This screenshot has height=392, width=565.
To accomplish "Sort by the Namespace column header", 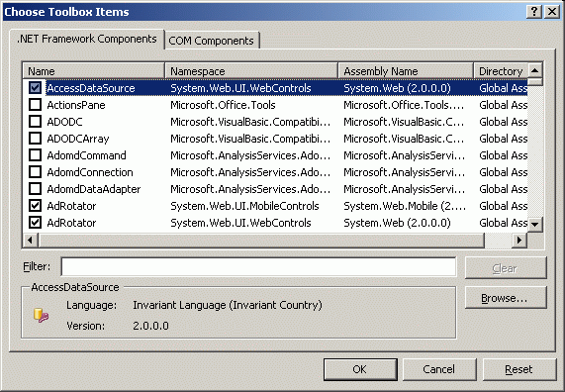I will [x=251, y=70].
